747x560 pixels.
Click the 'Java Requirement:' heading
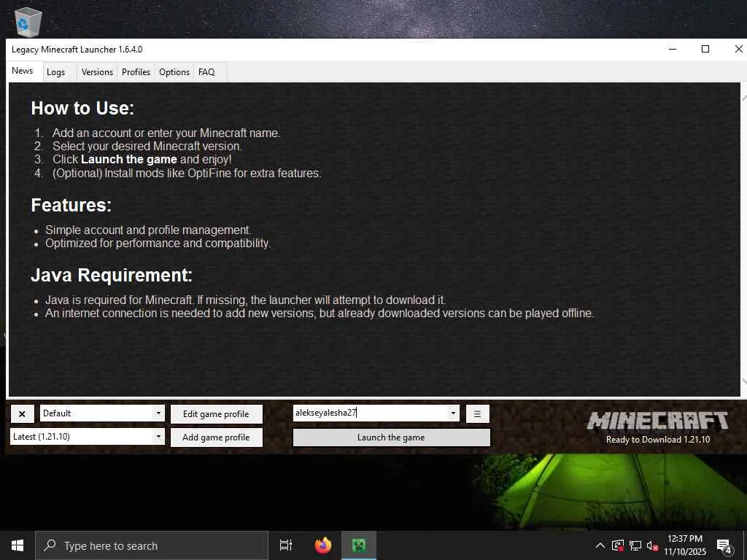tap(112, 275)
